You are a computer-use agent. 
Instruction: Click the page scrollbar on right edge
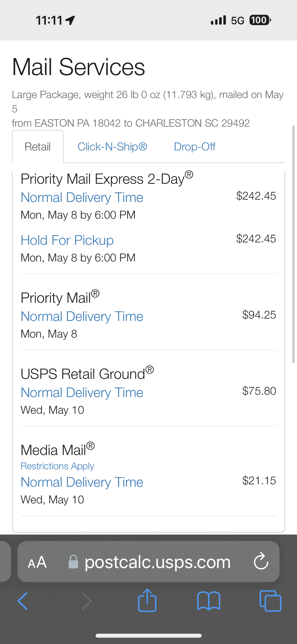(x=293, y=244)
